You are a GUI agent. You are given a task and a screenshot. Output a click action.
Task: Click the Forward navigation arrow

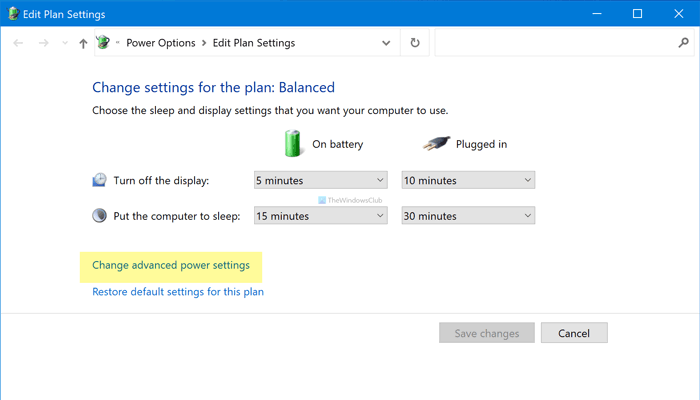click(x=44, y=44)
